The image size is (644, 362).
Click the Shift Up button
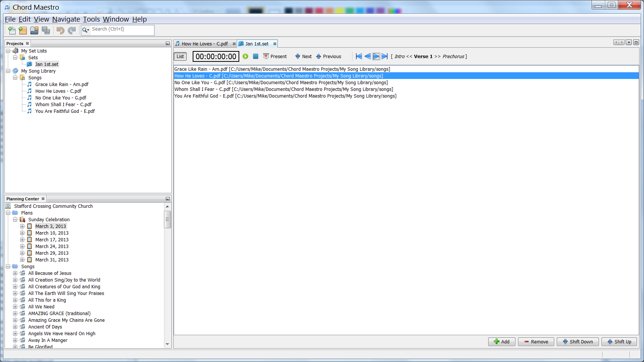(x=619, y=342)
